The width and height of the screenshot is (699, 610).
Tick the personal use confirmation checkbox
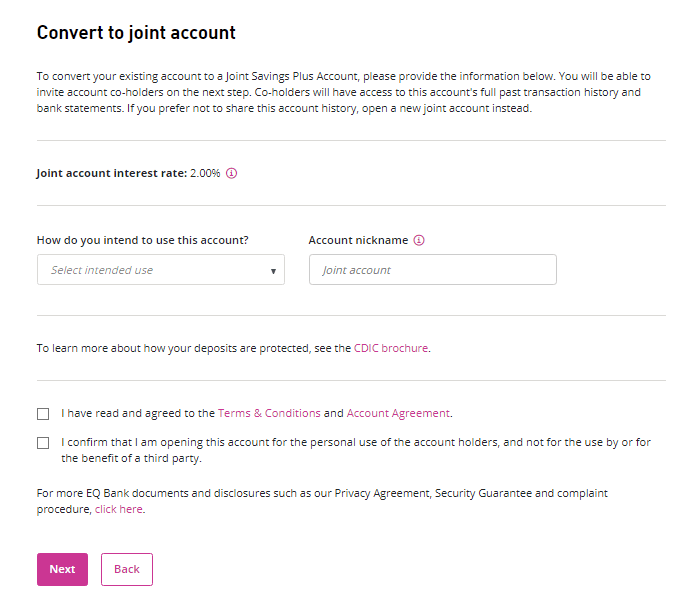click(43, 443)
